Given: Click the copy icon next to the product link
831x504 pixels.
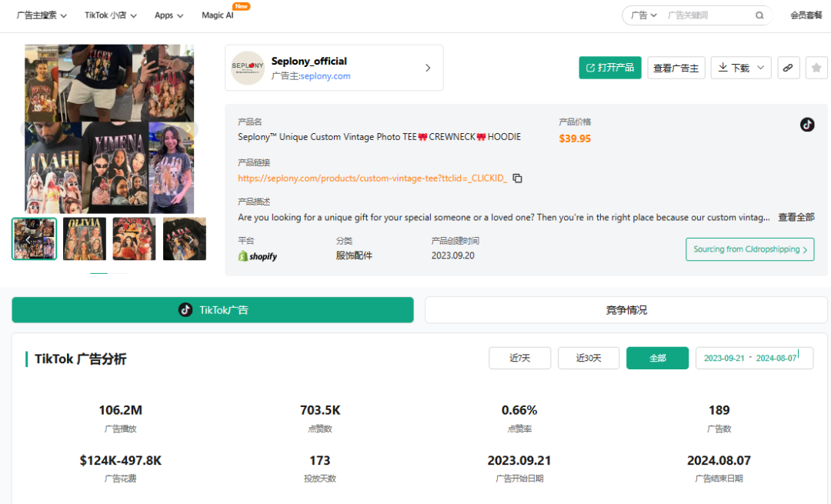Looking at the screenshot, I should [517, 178].
